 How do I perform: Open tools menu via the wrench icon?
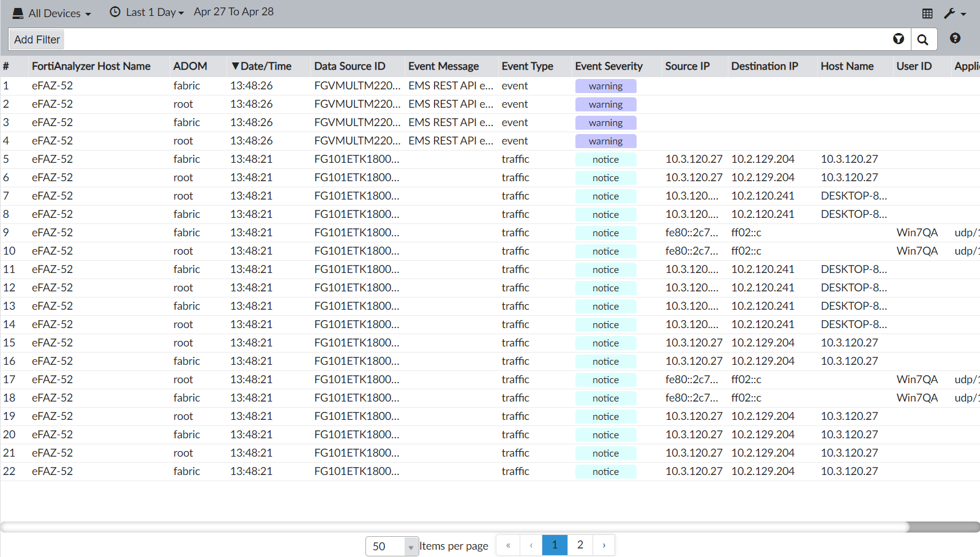point(950,13)
